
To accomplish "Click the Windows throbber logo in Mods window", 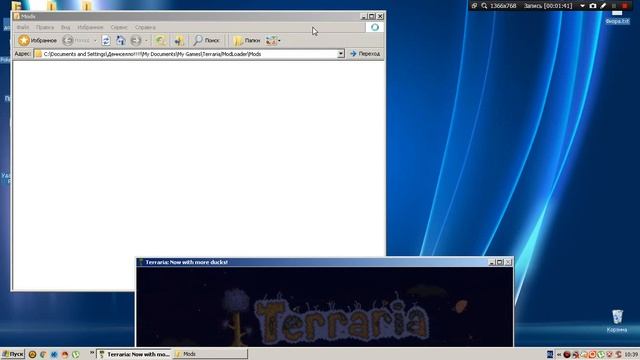I will (x=375, y=27).
